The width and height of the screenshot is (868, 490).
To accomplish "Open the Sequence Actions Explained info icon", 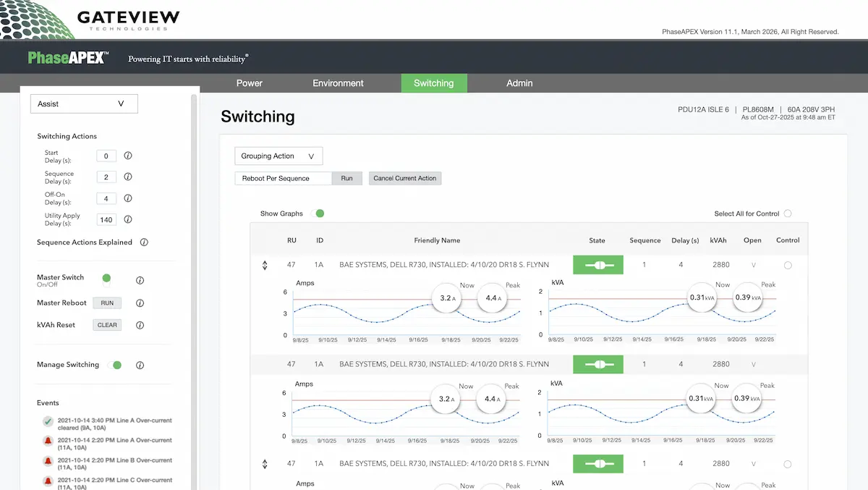I will (x=144, y=242).
